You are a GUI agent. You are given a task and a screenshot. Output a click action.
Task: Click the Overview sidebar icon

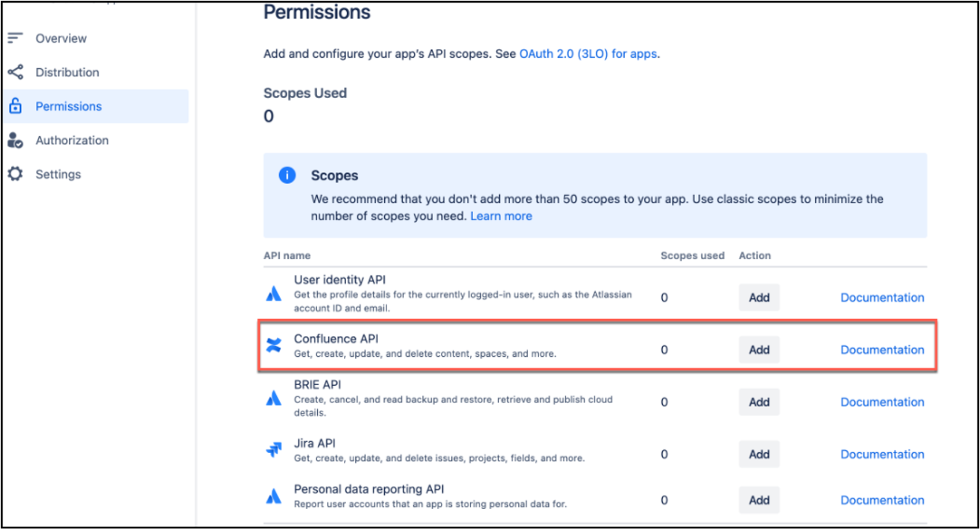(15, 38)
